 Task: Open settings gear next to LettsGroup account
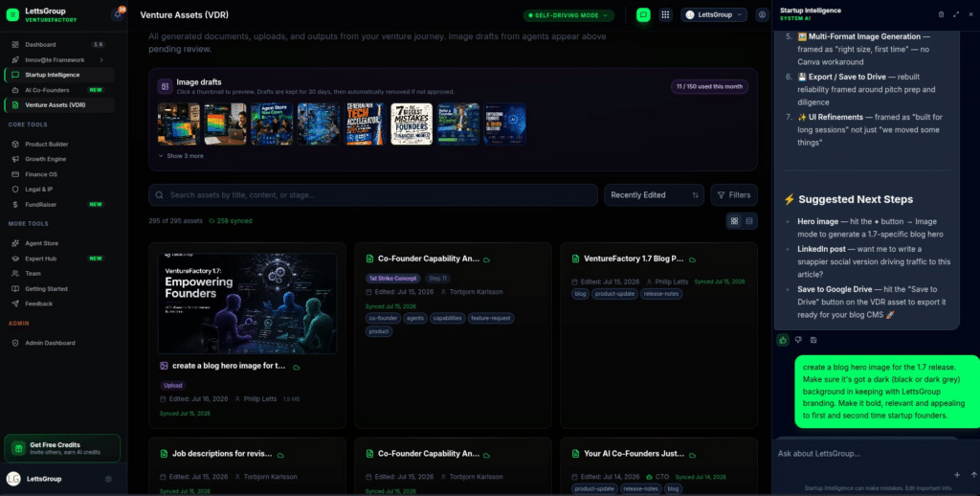tap(108, 479)
